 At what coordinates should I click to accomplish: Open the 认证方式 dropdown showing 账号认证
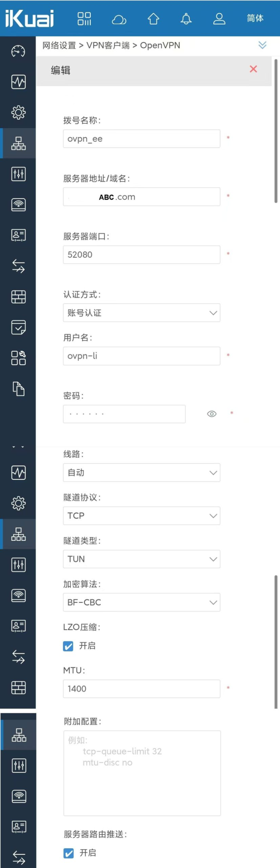click(141, 313)
